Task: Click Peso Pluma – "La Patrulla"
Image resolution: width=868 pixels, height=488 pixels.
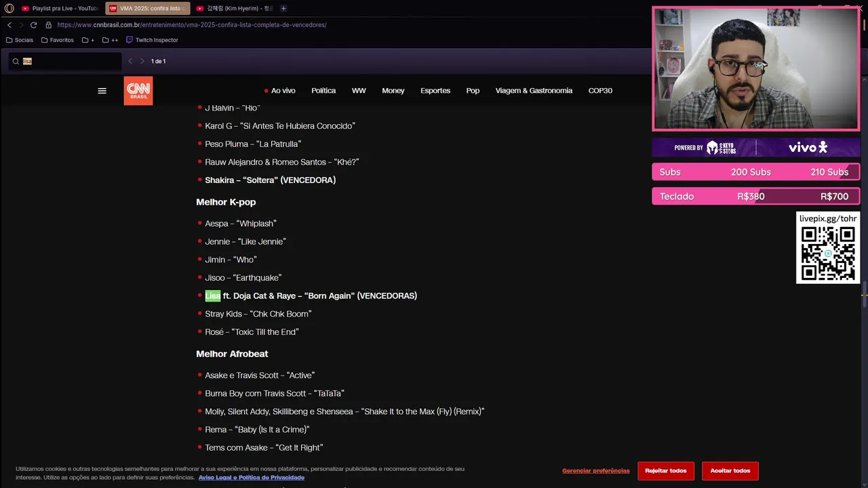Action: pyautogui.click(x=253, y=144)
